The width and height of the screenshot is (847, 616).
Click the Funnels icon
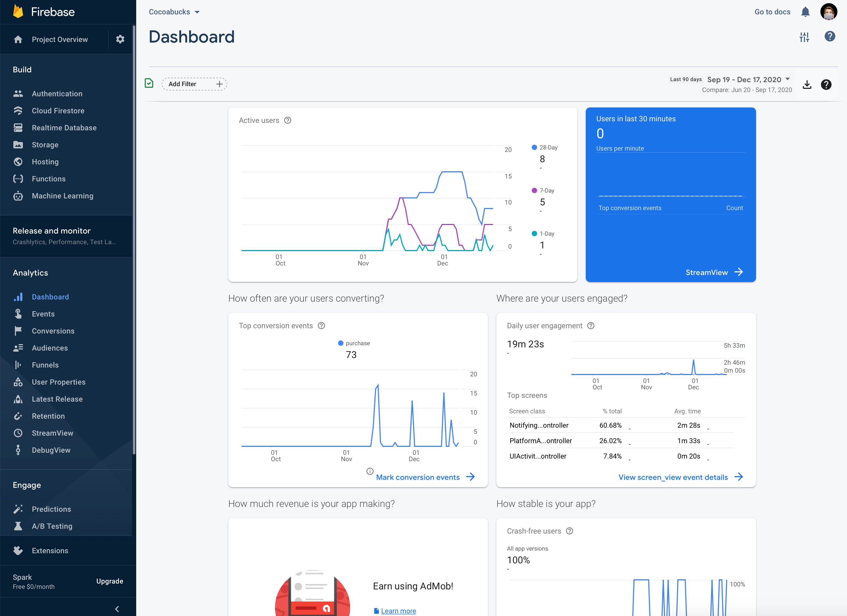coord(18,365)
